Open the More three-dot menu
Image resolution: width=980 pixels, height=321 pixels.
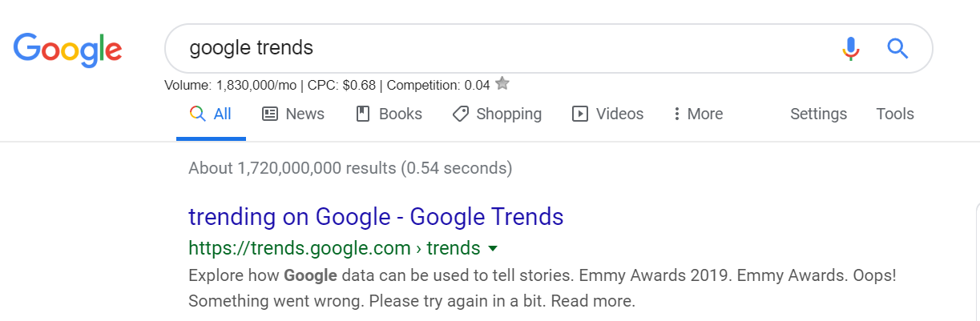(x=698, y=114)
